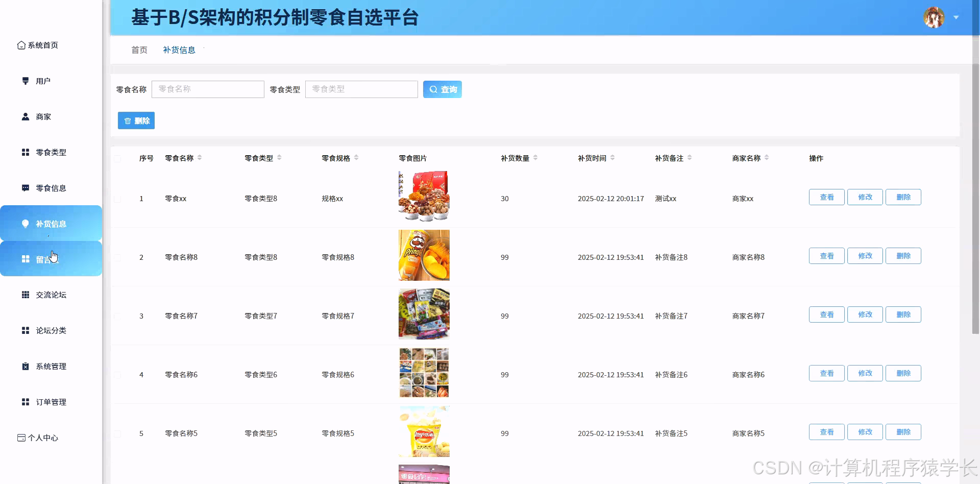Screen dimensions: 980x484
Task: Focus the 零食名称 search field
Action: (208, 89)
